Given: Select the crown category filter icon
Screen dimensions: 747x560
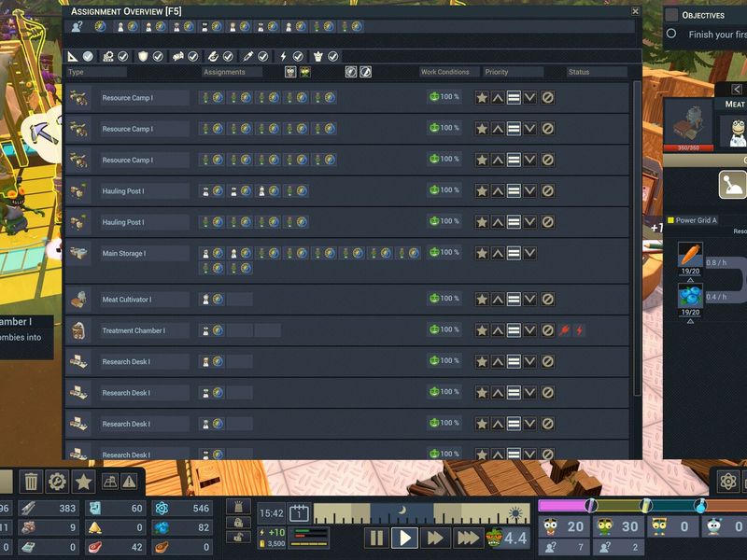Looking at the screenshot, I should coord(317,57).
